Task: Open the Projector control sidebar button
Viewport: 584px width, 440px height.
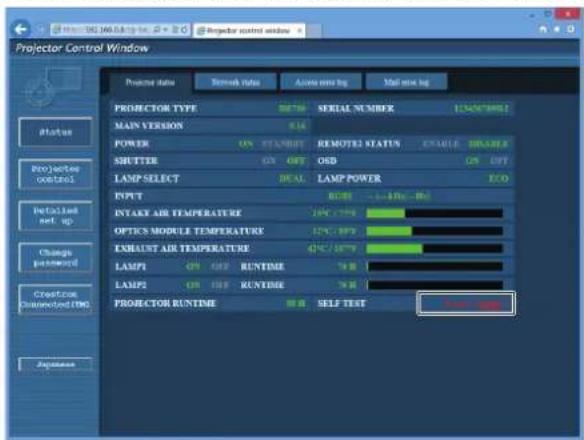Action: click(55, 174)
